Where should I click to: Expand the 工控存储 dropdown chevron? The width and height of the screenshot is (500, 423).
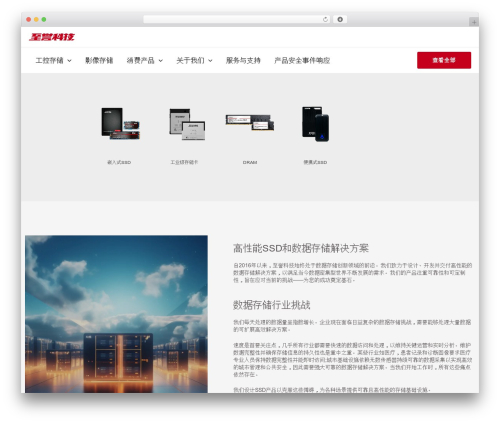pyautogui.click(x=69, y=61)
